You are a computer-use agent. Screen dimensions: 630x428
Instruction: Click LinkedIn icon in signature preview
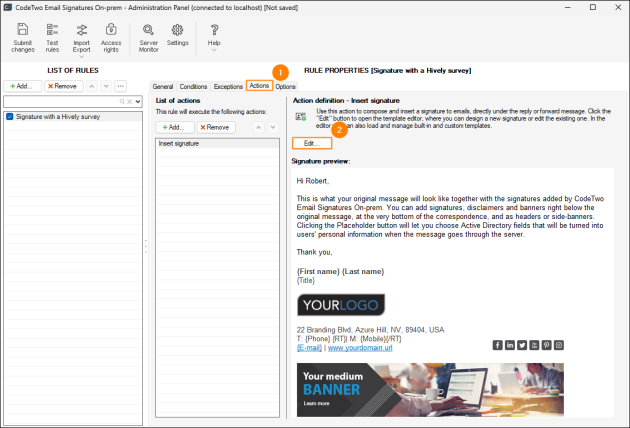coord(509,345)
